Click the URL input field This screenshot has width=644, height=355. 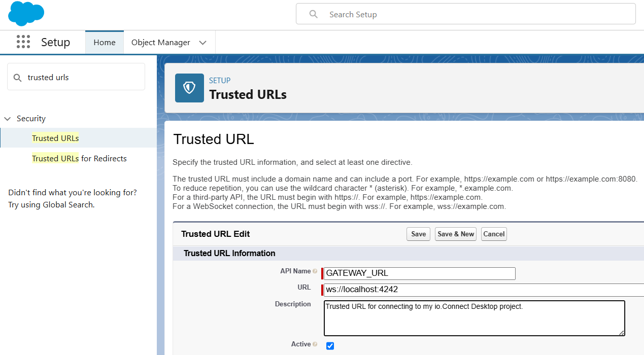[x=484, y=290]
